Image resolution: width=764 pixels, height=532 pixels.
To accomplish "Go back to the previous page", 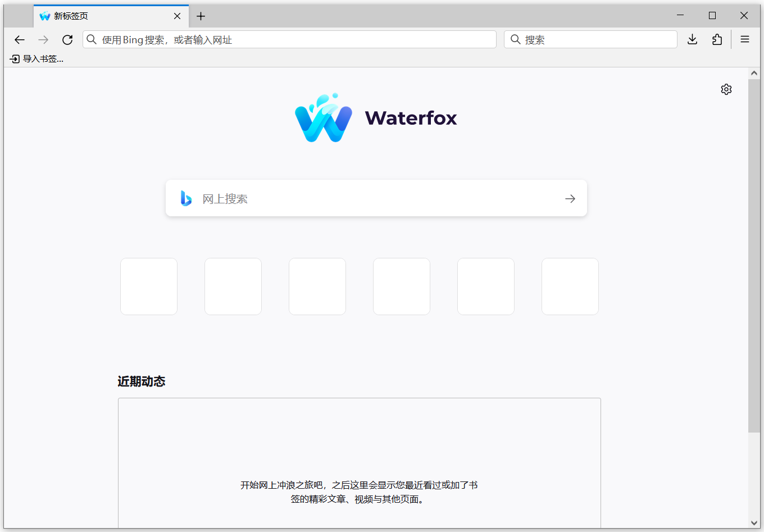I will pyautogui.click(x=20, y=40).
